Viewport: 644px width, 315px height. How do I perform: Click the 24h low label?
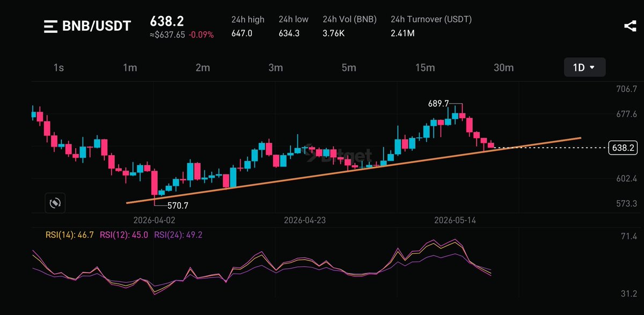294,19
